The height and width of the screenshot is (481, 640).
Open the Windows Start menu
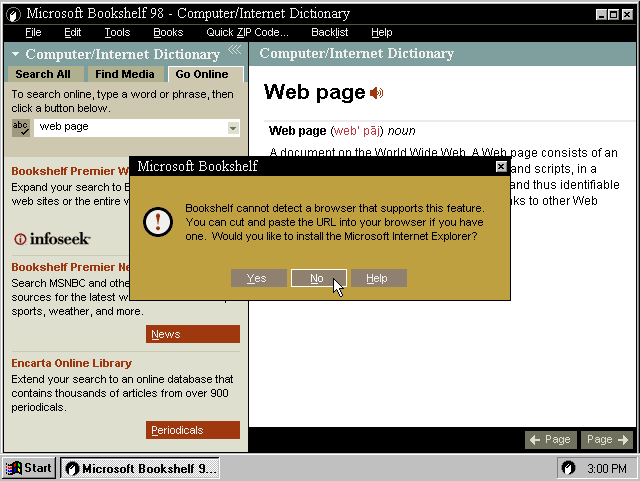[29, 468]
